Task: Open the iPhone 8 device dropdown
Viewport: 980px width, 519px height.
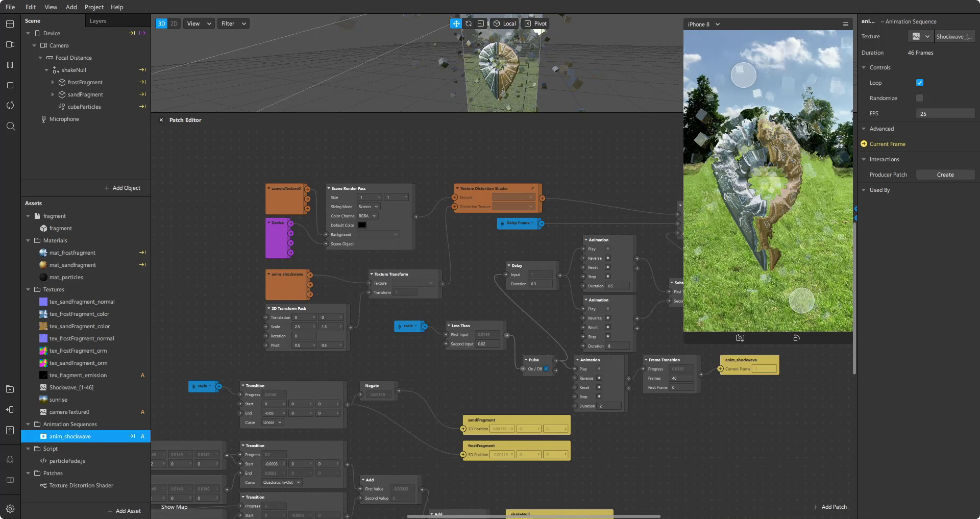Action: (x=703, y=24)
